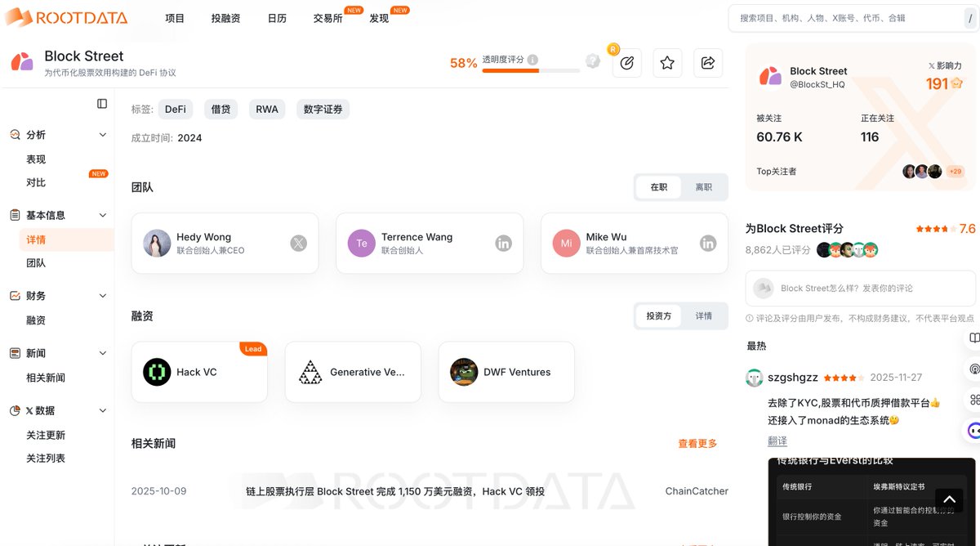Click the 数字证券 tag
The width and height of the screenshot is (980, 546).
point(323,109)
